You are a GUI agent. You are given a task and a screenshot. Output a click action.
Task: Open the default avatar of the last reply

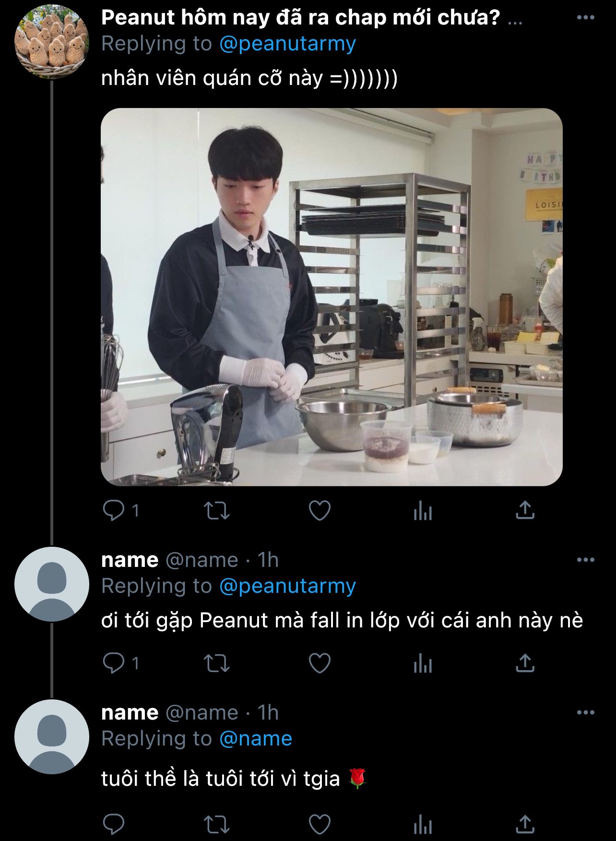[x=52, y=737]
